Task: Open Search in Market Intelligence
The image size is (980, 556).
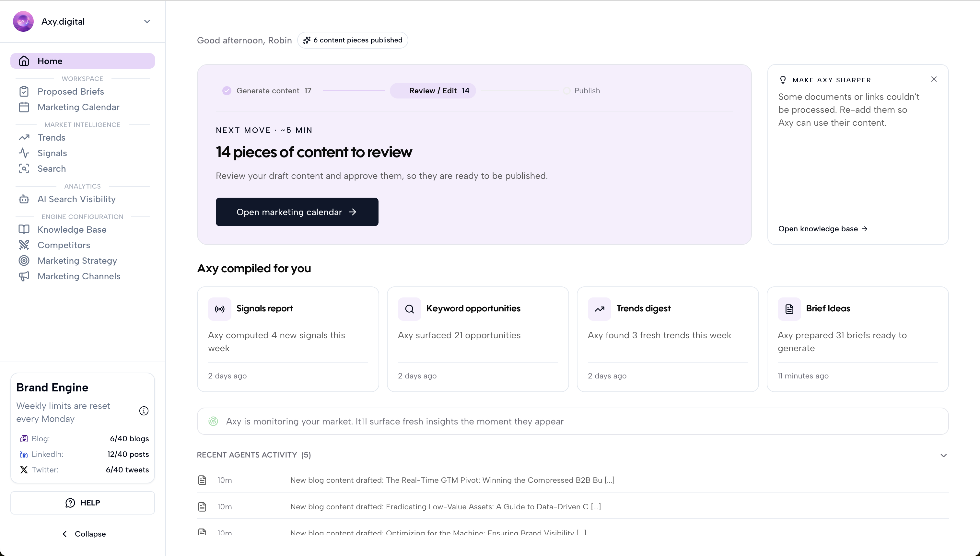Action: point(83,169)
